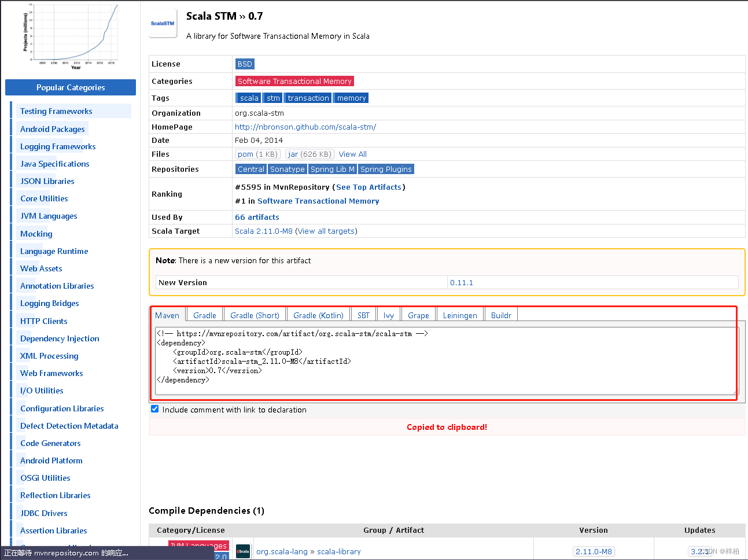Go to the Java Specifications category
The image size is (748, 560).
point(55,164)
